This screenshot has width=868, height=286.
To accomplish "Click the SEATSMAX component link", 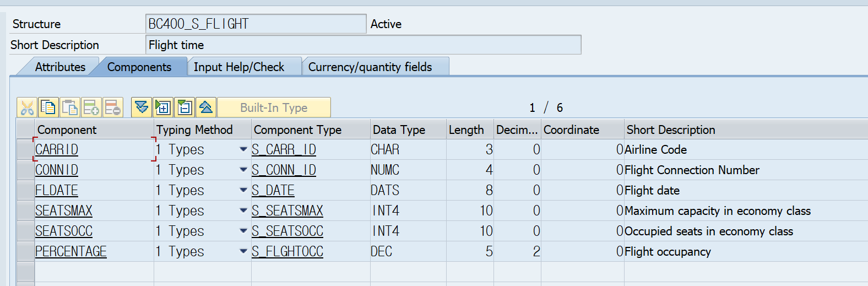I will click(64, 211).
